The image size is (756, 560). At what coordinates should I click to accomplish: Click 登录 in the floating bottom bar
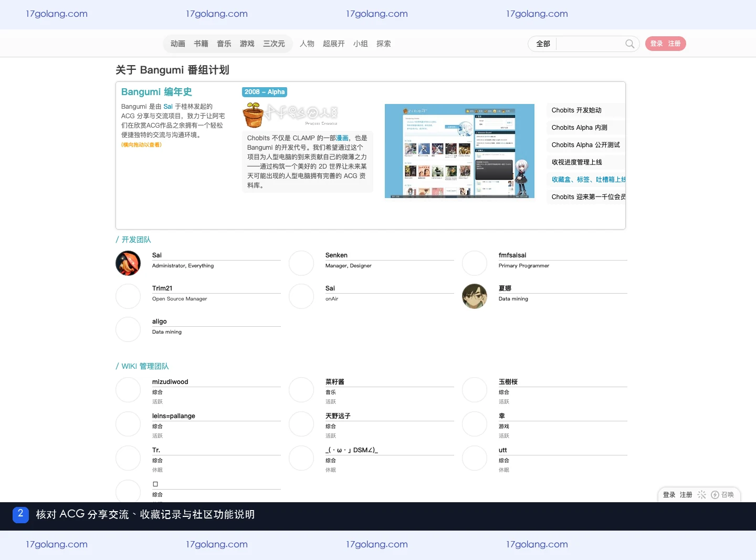coord(669,495)
